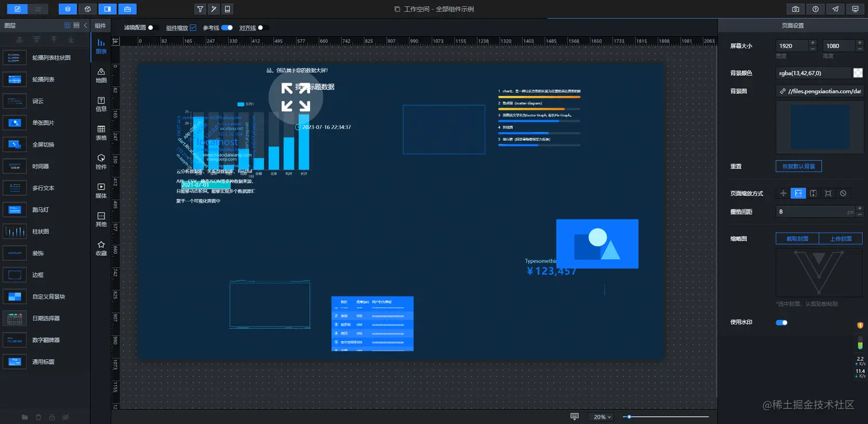The width and height of the screenshot is (868, 424).
Task: Increase screen width with plus stepper
Action: [812, 43]
